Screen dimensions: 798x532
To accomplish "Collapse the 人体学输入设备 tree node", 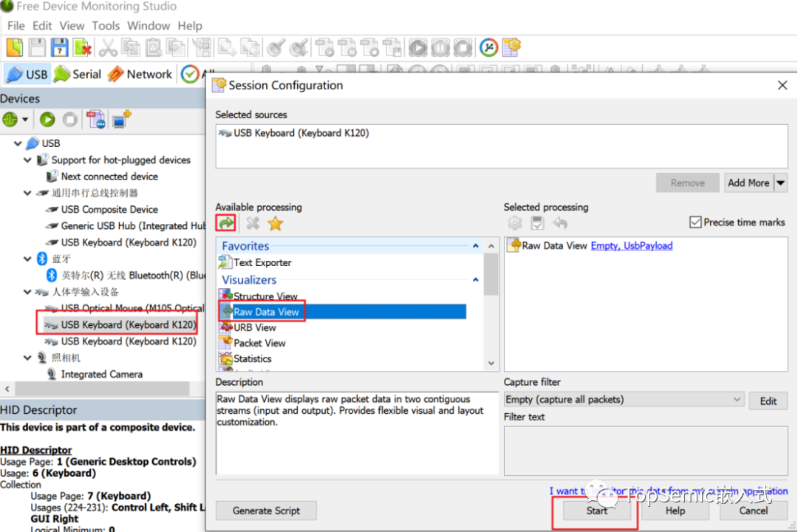I will [27, 292].
